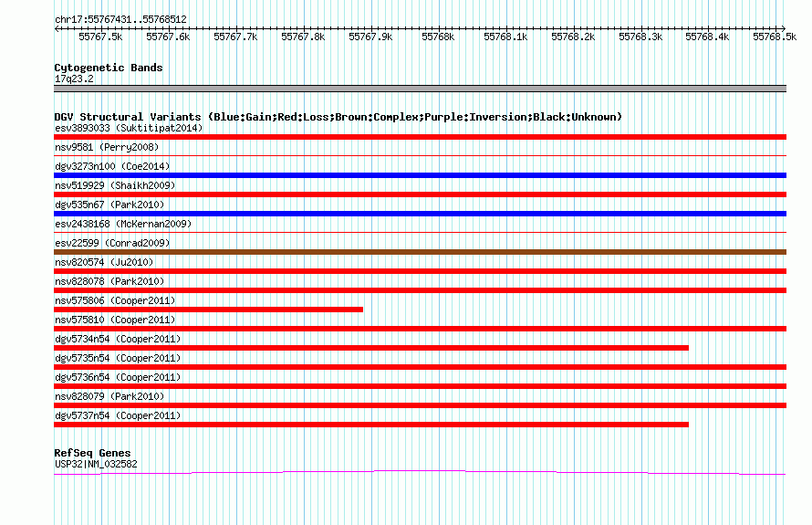Click the 55768k ruler tick label

coord(438,37)
